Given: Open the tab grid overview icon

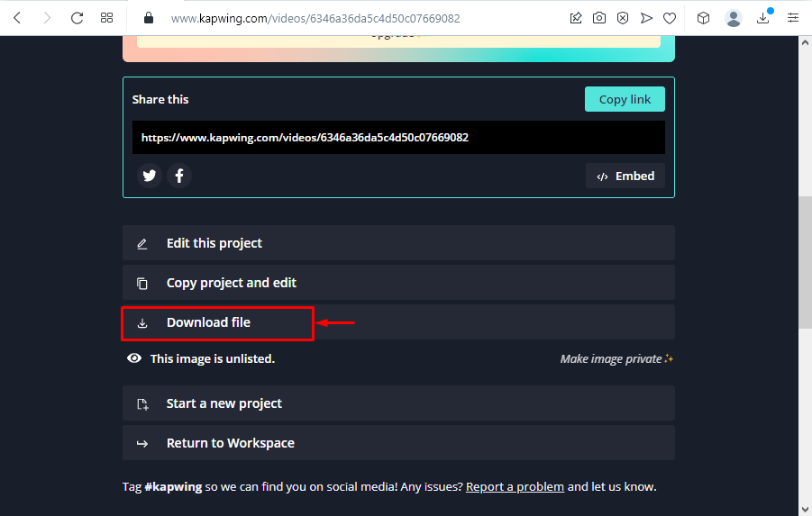Looking at the screenshot, I should point(106,18).
